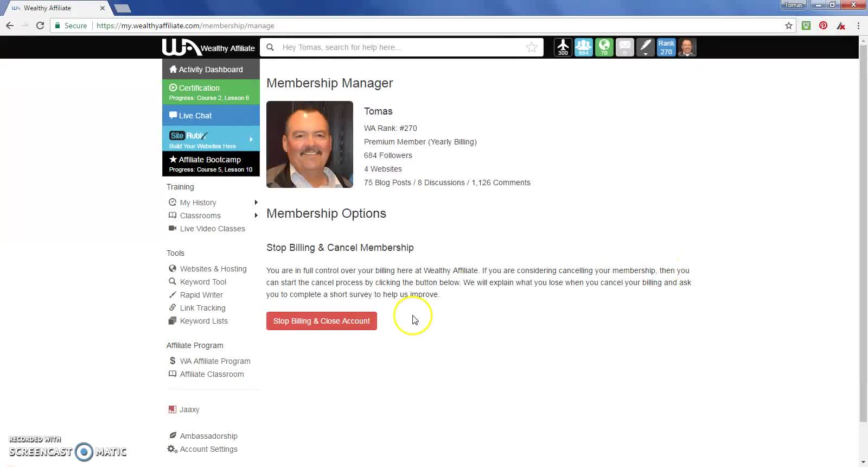Expand Classrooms submenu arrow
Viewport: 868px width, 467px height.
pyautogui.click(x=256, y=216)
